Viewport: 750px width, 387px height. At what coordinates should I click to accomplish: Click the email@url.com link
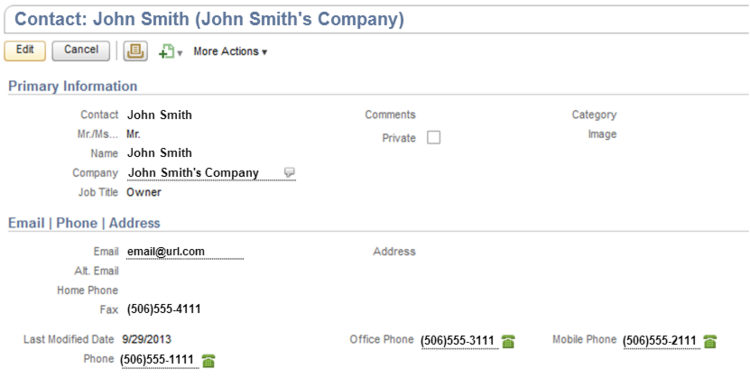coord(166,252)
